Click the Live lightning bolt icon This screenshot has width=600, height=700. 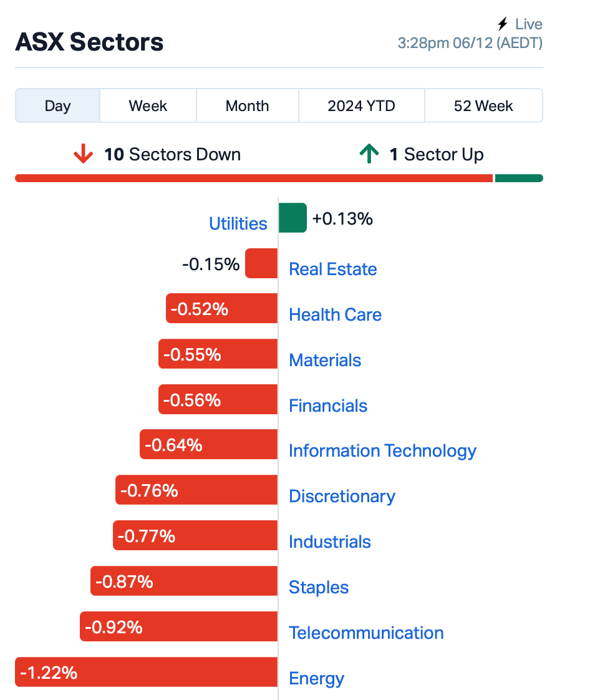pos(503,24)
